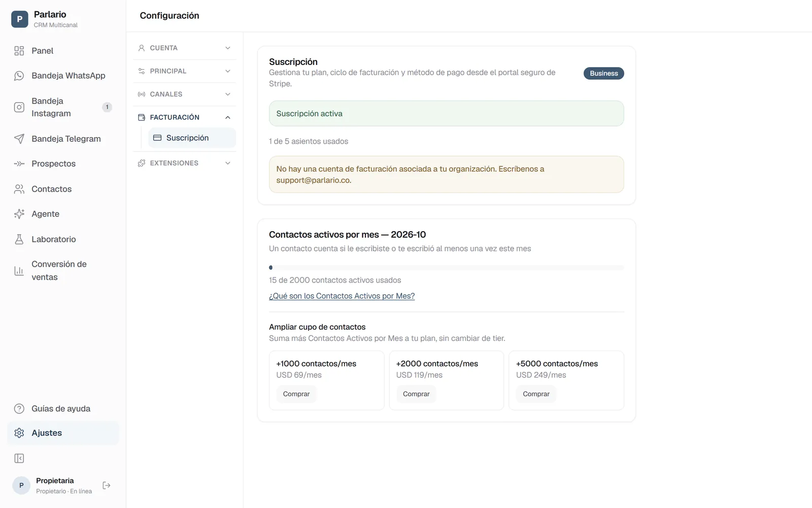This screenshot has height=508, width=812.
Task: Click the Parlario logo icon
Action: pos(19,19)
